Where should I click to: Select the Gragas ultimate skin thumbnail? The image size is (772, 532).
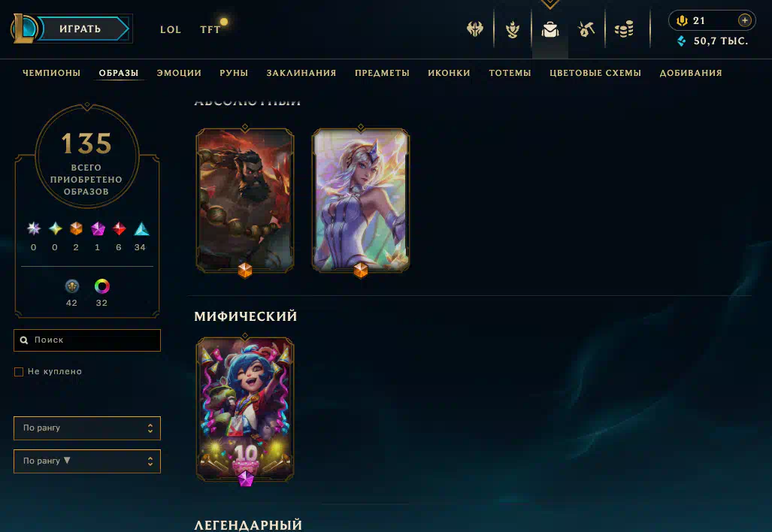coord(245,201)
